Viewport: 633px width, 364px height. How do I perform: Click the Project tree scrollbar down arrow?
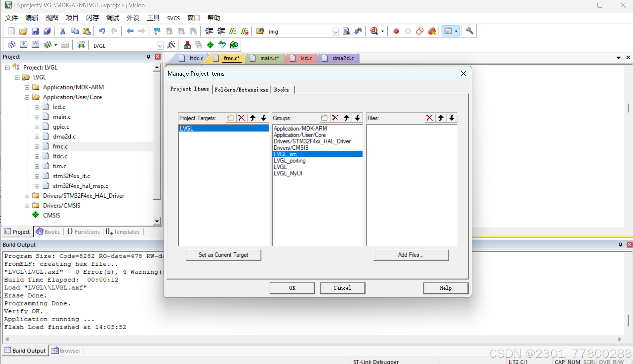point(157,221)
